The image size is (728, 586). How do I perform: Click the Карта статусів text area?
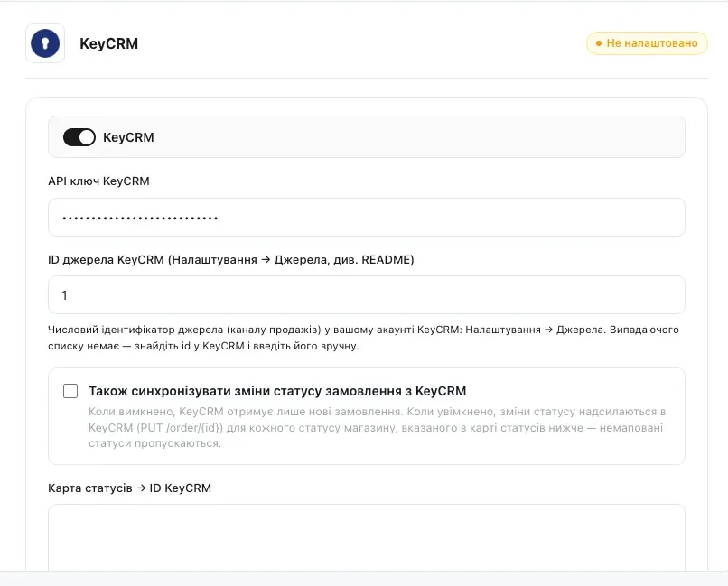tap(367, 537)
